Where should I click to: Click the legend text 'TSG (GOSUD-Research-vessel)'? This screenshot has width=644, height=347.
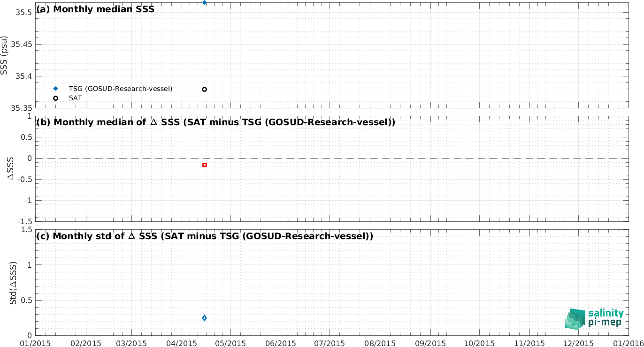(x=121, y=89)
